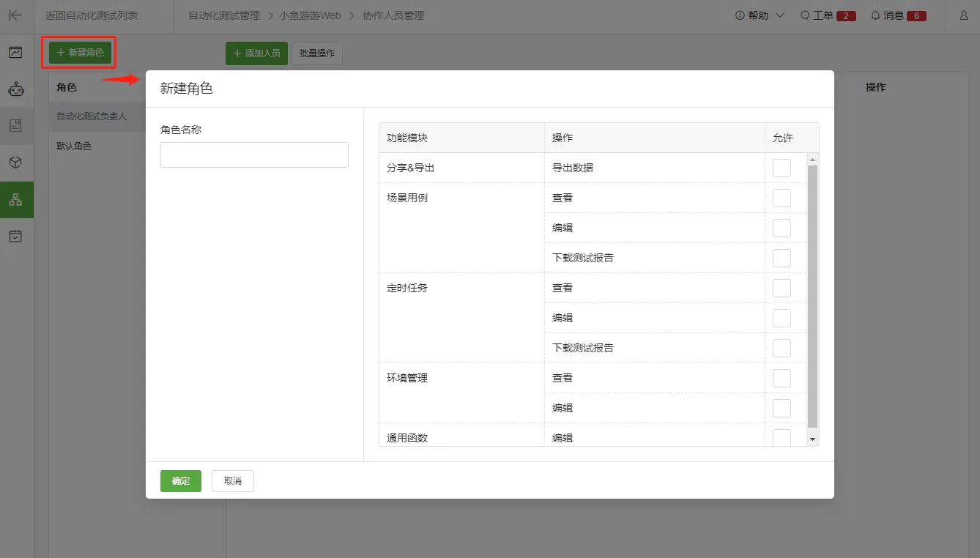
Task: Collapse the sidebar with the arrow icon
Action: tap(16, 15)
